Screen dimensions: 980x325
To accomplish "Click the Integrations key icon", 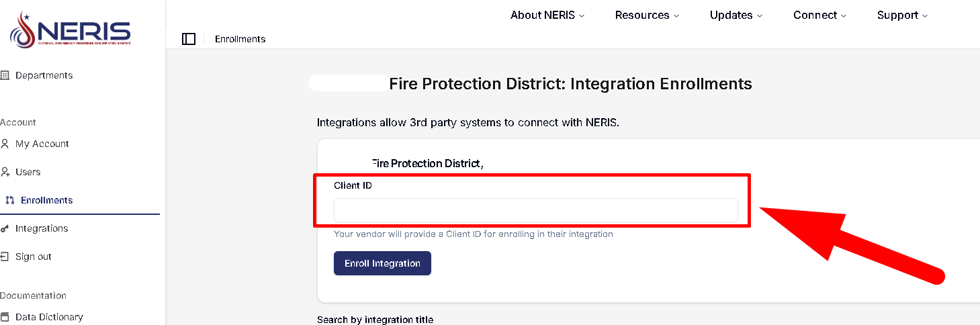I will 5,228.
